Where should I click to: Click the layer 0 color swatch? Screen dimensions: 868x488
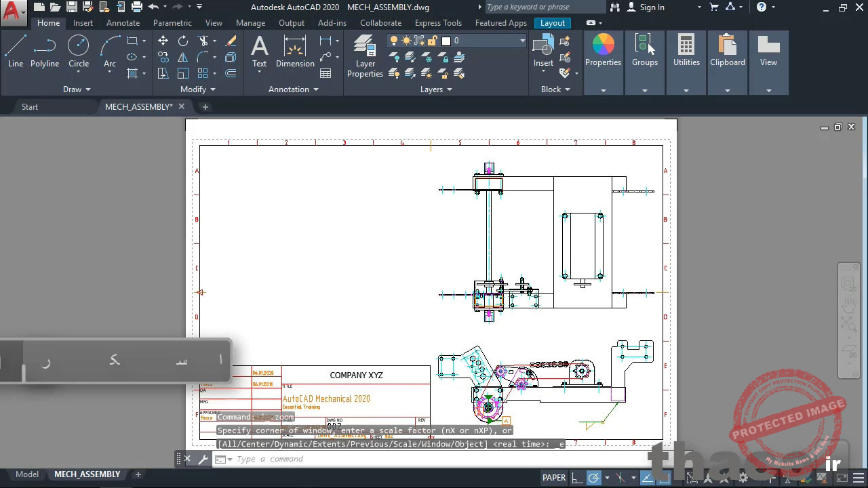(x=446, y=41)
